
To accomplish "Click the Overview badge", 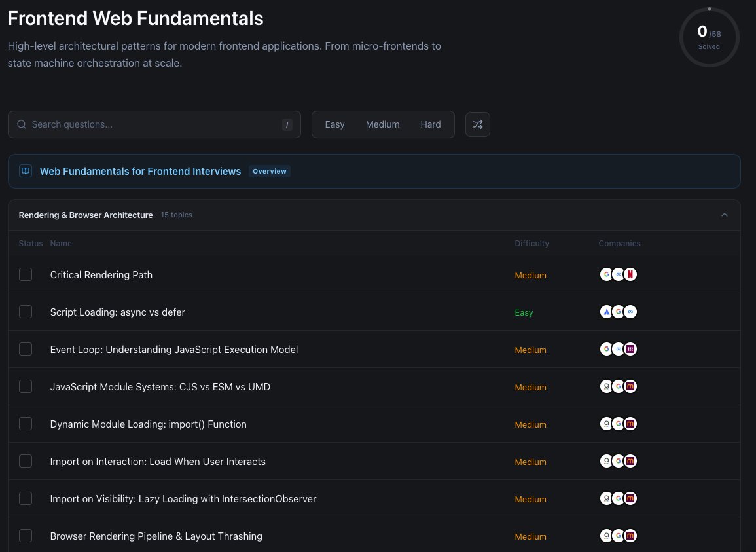I will click(270, 172).
